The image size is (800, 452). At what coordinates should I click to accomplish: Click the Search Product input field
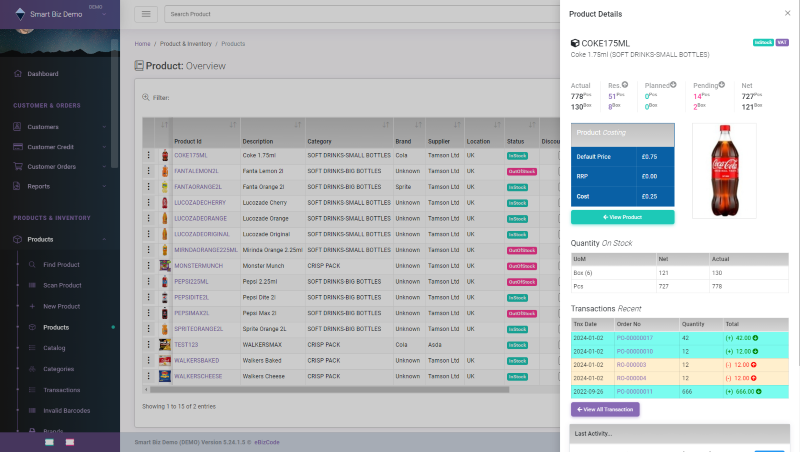click(x=362, y=14)
